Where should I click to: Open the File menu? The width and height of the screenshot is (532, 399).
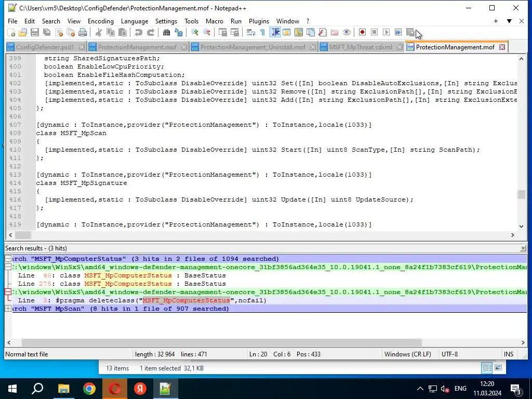tap(12, 21)
